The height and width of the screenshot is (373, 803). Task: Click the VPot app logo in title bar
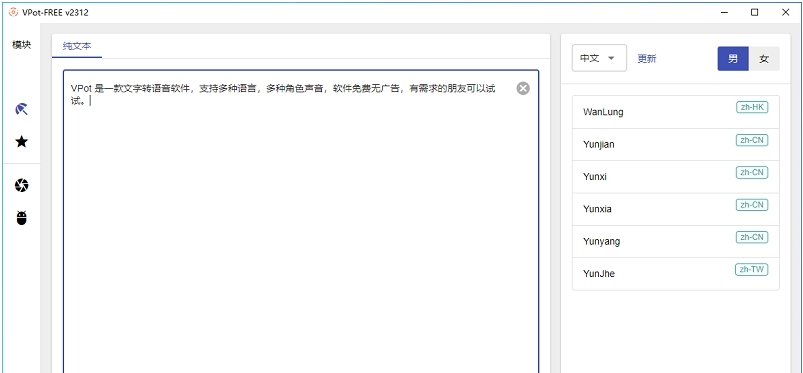[x=13, y=12]
